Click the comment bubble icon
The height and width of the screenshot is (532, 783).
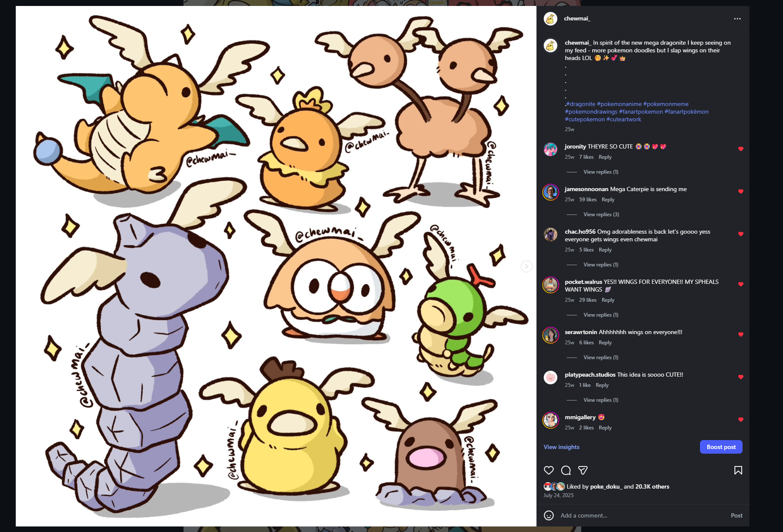click(x=566, y=470)
